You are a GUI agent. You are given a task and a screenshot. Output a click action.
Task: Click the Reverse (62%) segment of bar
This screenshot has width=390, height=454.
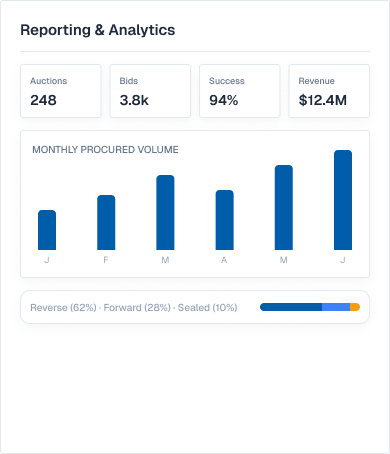(x=291, y=307)
